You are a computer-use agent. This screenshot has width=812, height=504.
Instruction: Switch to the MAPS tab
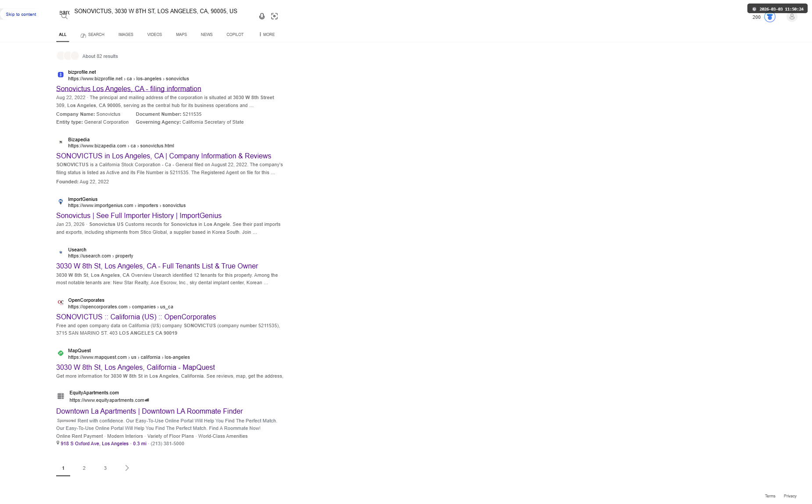(x=182, y=35)
